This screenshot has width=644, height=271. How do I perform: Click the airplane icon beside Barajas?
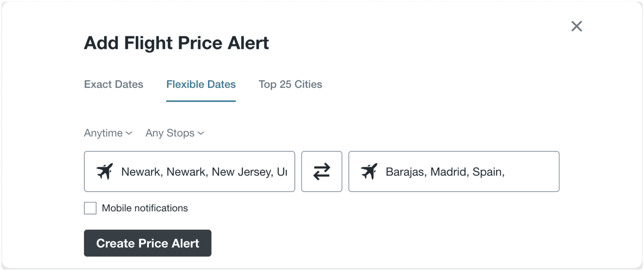click(369, 171)
